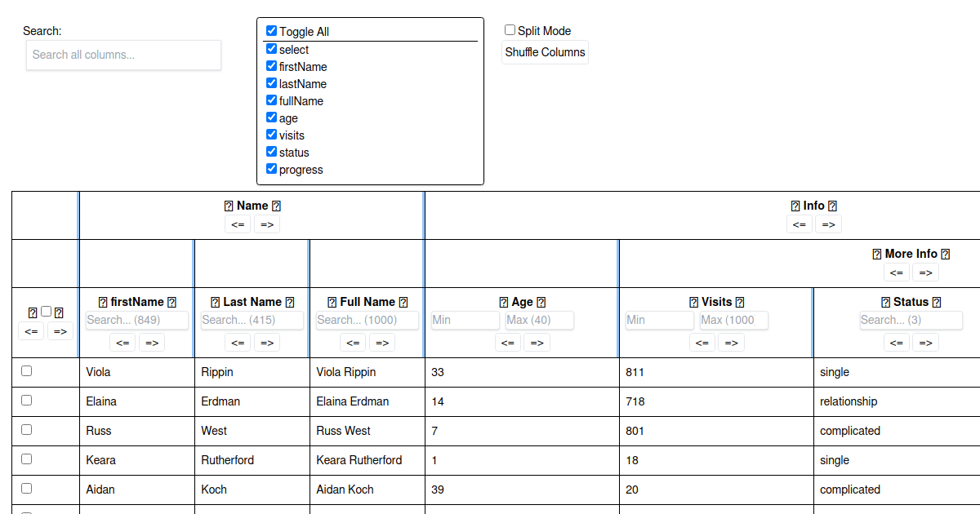
Task: Click the "=>" pin icon under the Status column
Action: 925,342
